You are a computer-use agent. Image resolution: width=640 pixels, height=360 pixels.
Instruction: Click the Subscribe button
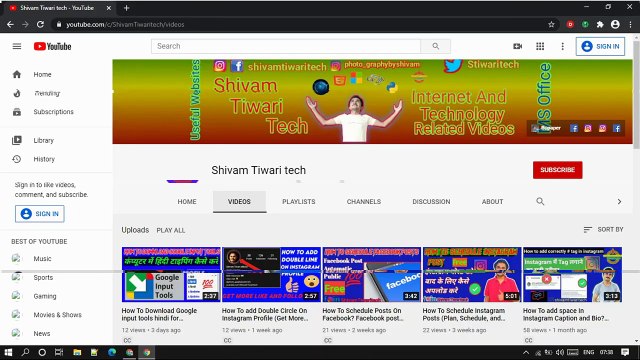558,170
